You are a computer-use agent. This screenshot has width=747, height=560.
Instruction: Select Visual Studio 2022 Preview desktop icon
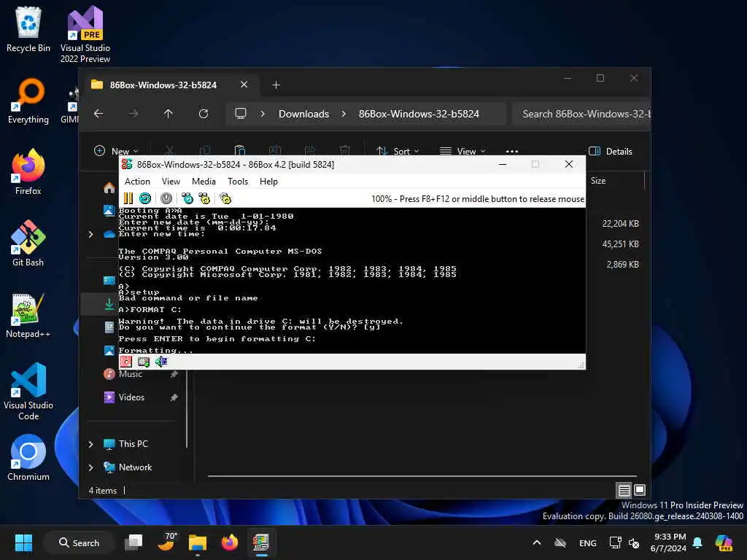tap(85, 34)
